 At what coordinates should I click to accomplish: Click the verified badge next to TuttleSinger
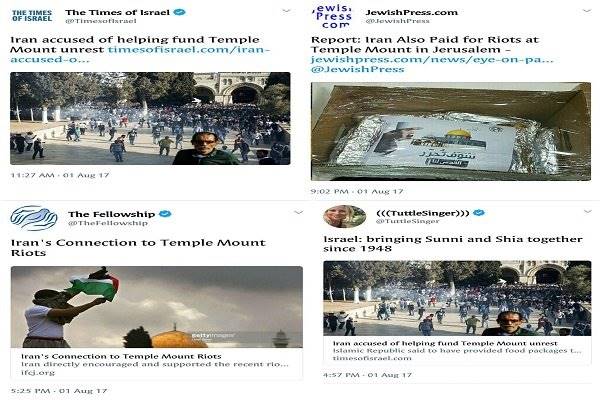coord(479,213)
